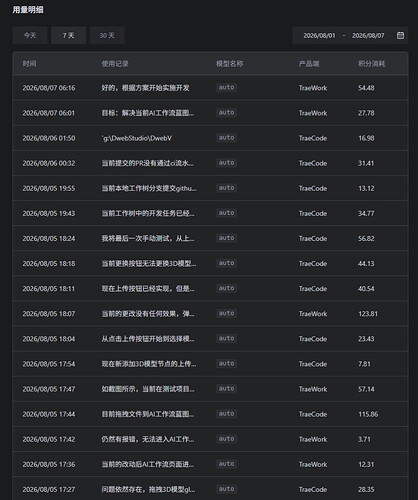Switch to the 30天 filter
Viewport: 418px width, 500px height.
(x=107, y=35)
